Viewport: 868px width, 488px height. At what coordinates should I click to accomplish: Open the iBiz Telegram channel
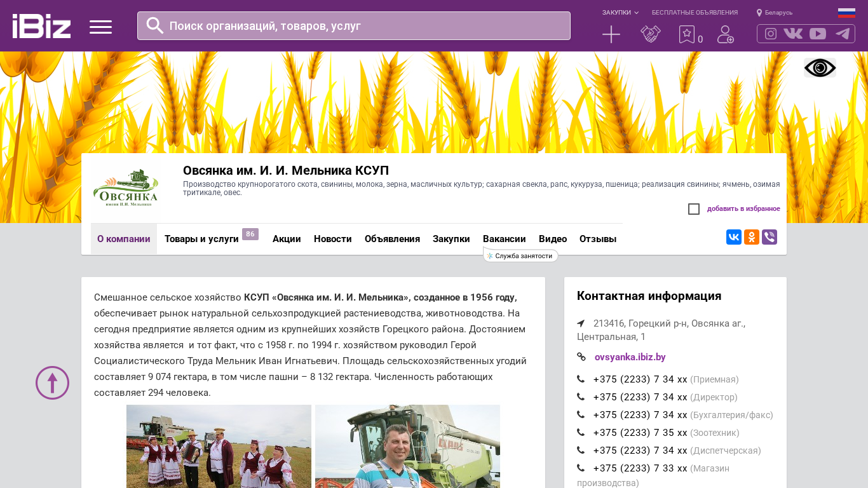[843, 34]
